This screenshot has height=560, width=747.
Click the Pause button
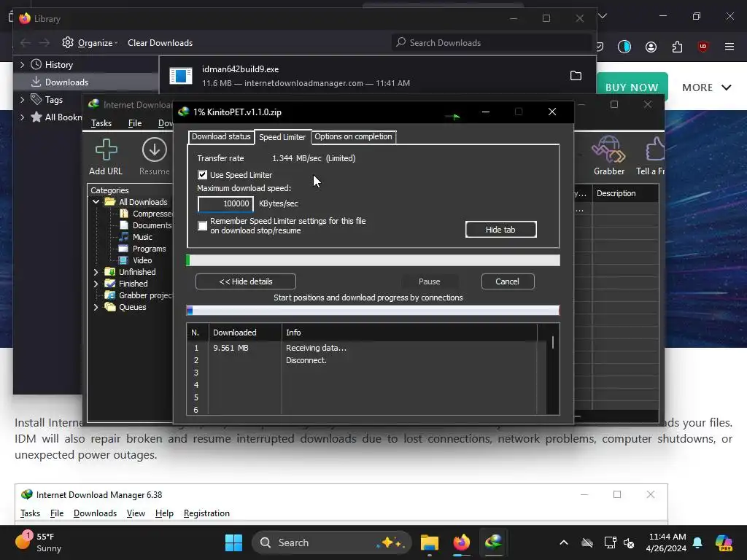coord(429,281)
